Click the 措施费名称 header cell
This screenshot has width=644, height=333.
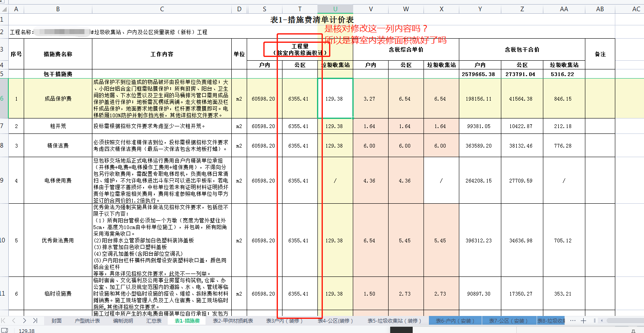coord(58,54)
